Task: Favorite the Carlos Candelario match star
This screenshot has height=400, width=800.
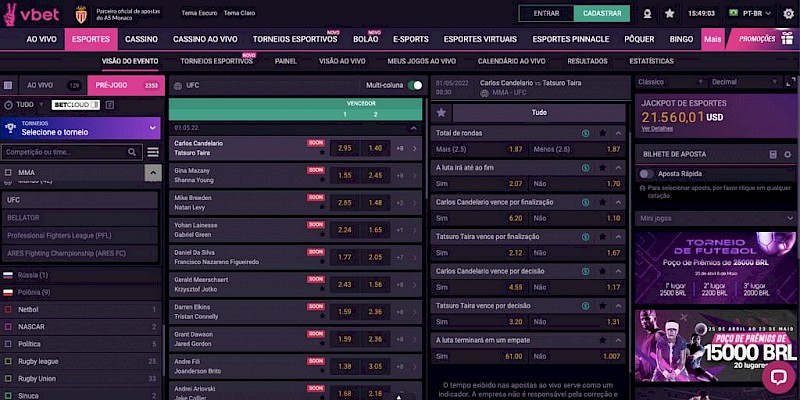Action: tap(322, 152)
